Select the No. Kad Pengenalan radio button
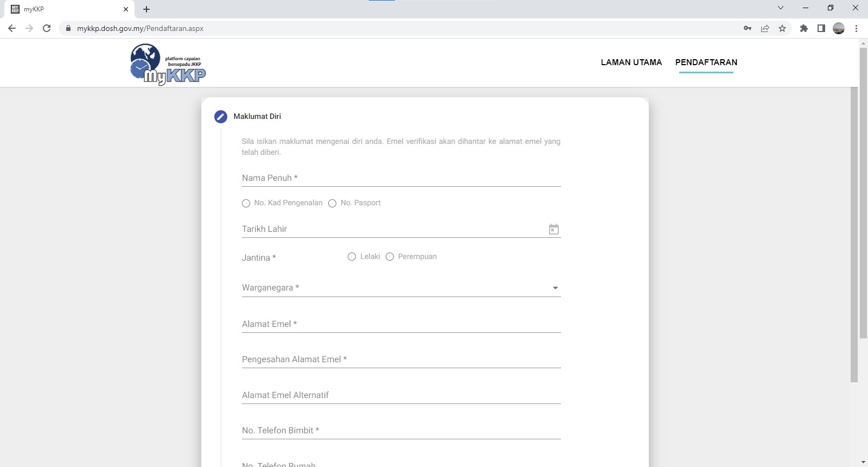This screenshot has height=467, width=868. tap(246, 204)
